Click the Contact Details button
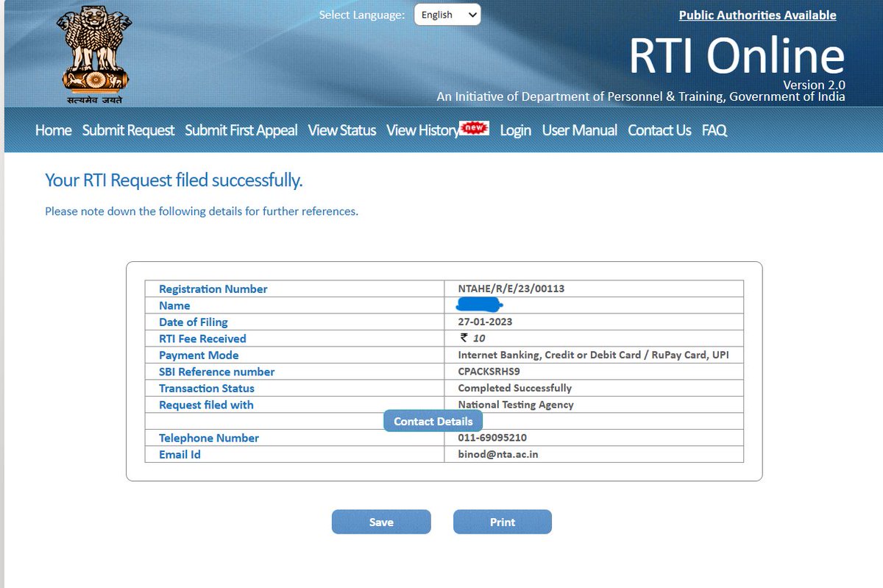 click(433, 421)
